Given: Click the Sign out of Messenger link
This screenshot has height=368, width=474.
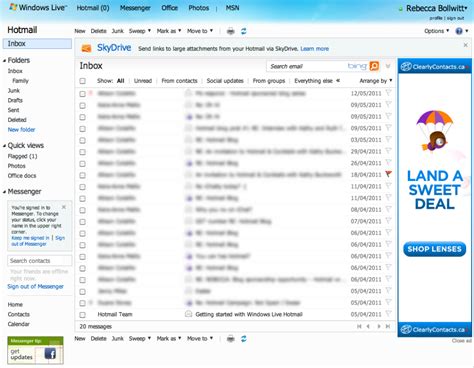Looking at the screenshot, I should coord(35,286).
